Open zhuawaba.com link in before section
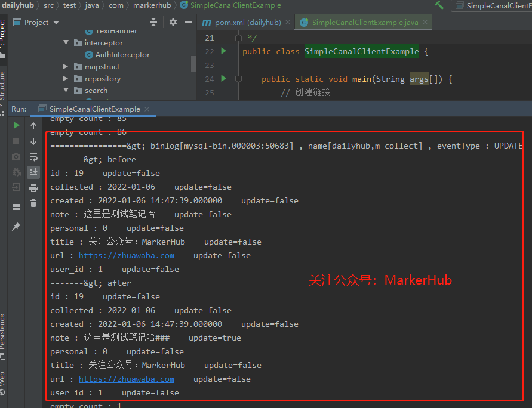 (x=127, y=255)
